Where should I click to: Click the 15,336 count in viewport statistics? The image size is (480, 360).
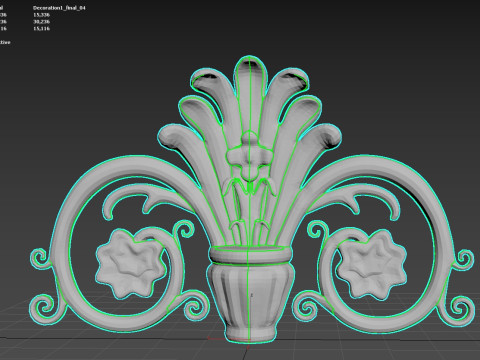click(41, 15)
